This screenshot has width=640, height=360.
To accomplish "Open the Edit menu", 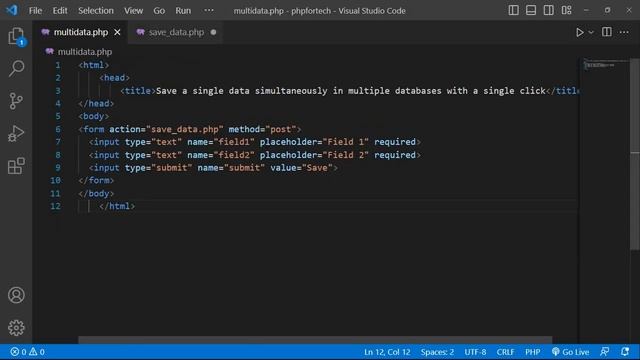I will [60, 11].
